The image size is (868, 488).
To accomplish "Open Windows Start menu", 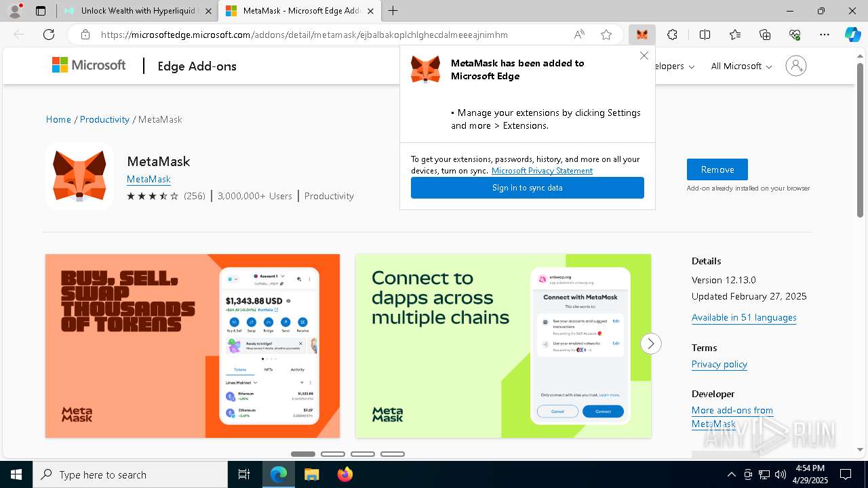I will [16, 474].
